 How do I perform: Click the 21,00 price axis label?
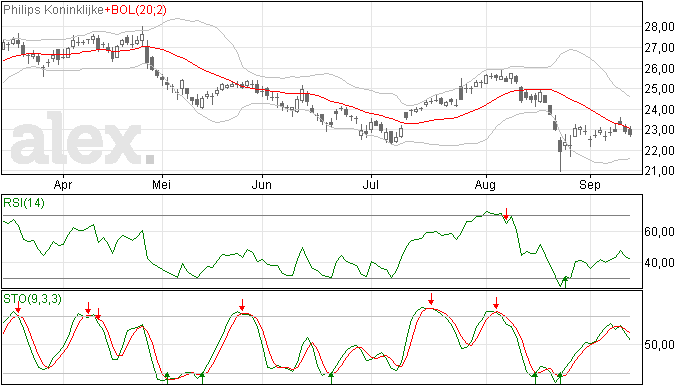point(659,170)
